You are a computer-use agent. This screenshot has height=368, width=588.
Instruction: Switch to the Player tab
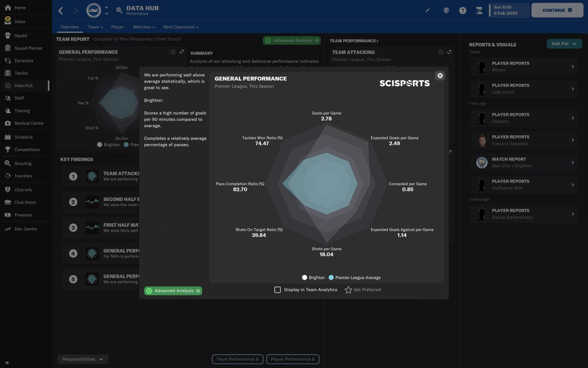[x=118, y=27]
